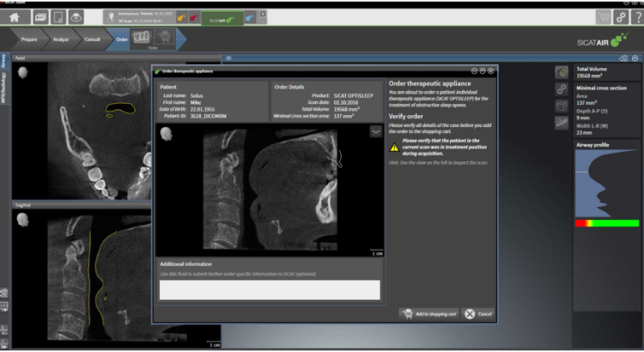This screenshot has width=644, height=352.
Task: Click the Airway profile graph
Action: [x=607, y=183]
